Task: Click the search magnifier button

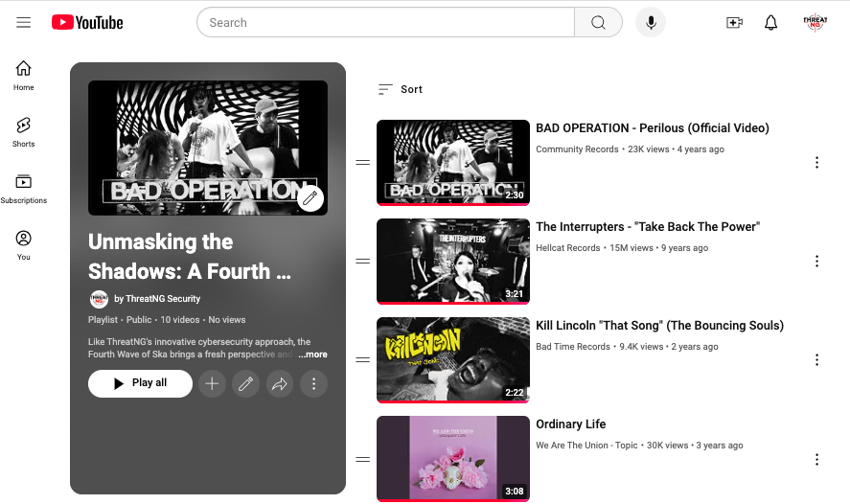Action: pyautogui.click(x=598, y=22)
